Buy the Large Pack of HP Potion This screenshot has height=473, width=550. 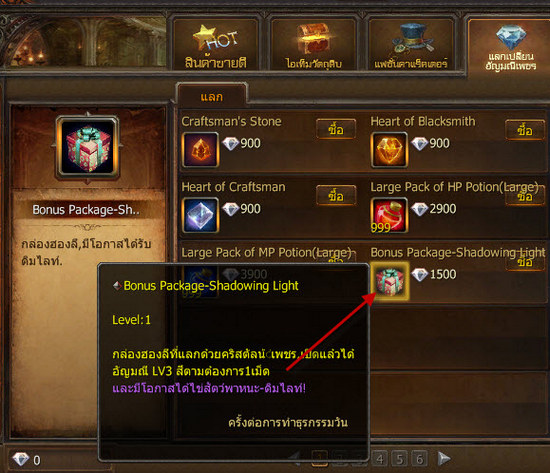[x=525, y=196]
